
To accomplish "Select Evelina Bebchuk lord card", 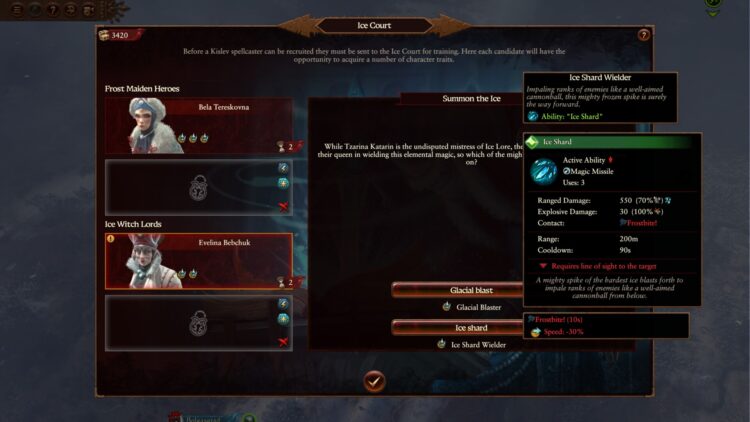I will [199, 261].
